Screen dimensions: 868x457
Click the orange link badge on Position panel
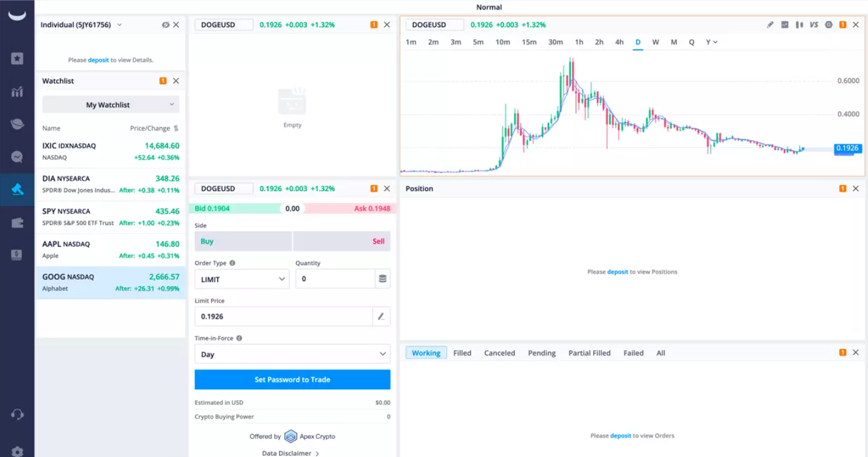[x=842, y=189]
